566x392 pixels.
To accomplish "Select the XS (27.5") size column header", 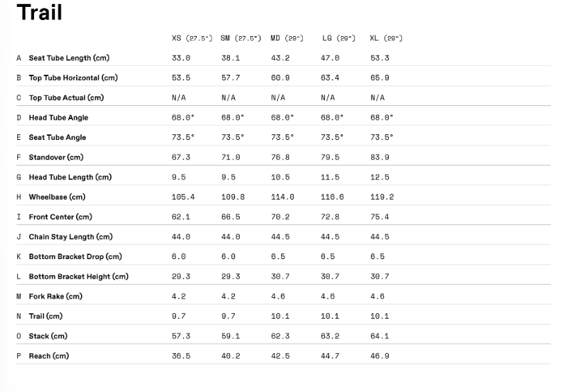I will pos(192,38).
